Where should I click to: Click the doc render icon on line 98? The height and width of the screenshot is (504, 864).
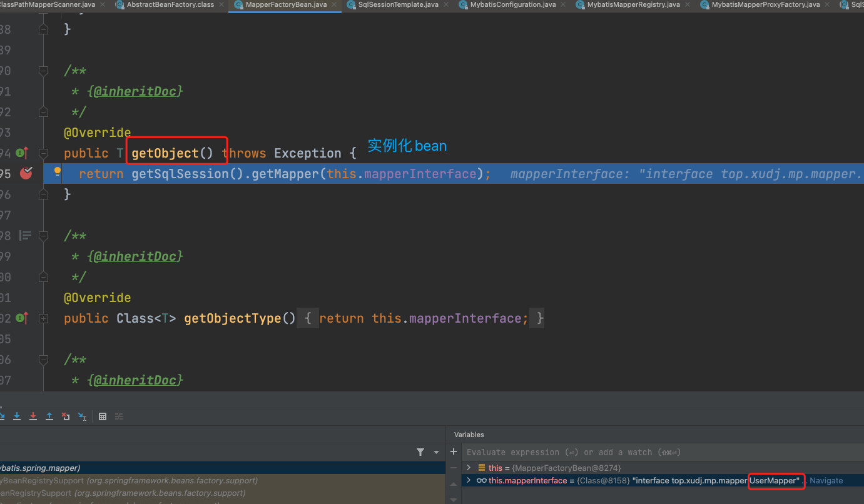[x=25, y=235]
